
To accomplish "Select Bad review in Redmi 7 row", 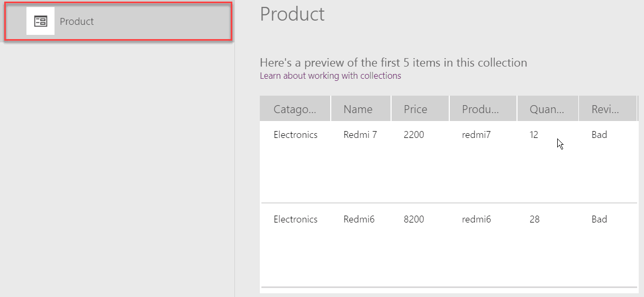I will coord(599,135).
